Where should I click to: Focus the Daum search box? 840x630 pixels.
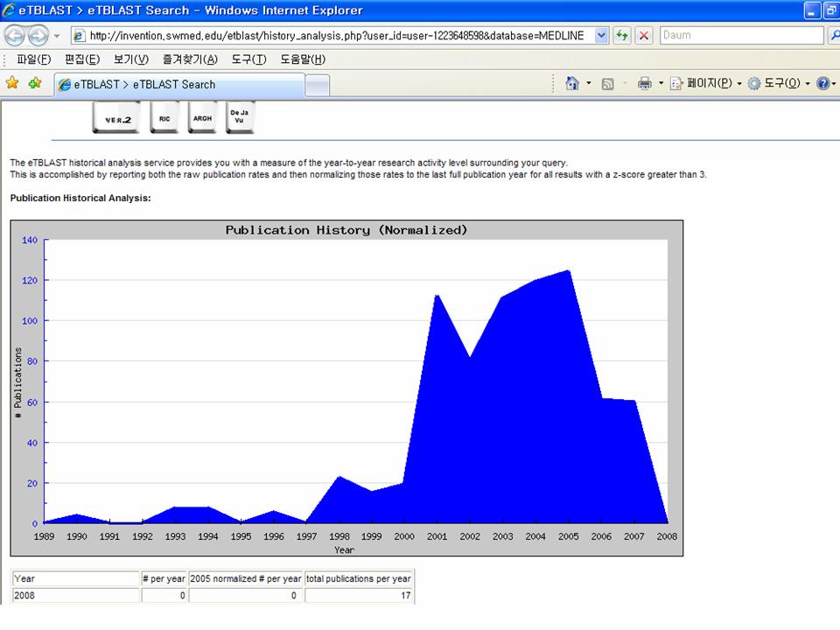pos(741,35)
